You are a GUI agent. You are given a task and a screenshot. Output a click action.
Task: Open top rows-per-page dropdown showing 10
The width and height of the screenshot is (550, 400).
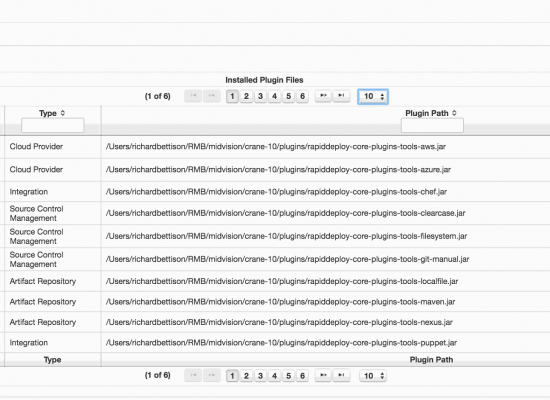373,96
